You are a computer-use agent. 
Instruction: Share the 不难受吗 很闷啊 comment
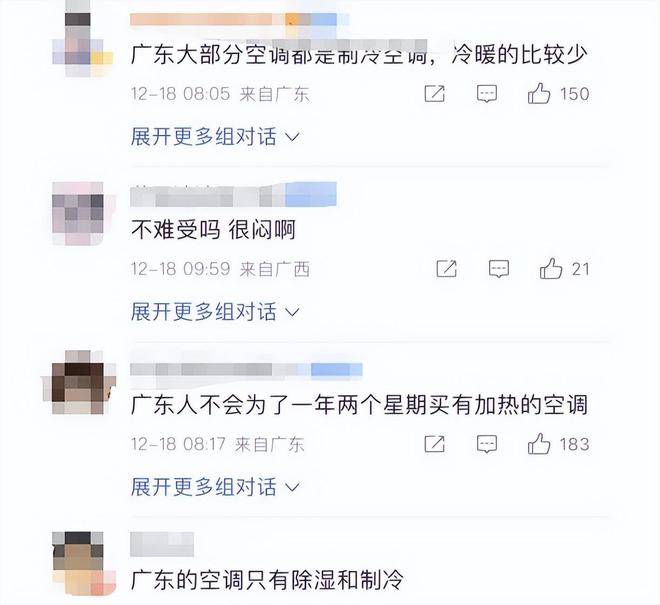pyautogui.click(x=447, y=269)
